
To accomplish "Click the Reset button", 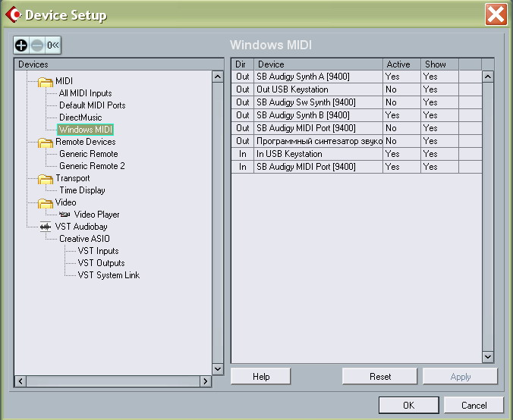I will coord(380,377).
